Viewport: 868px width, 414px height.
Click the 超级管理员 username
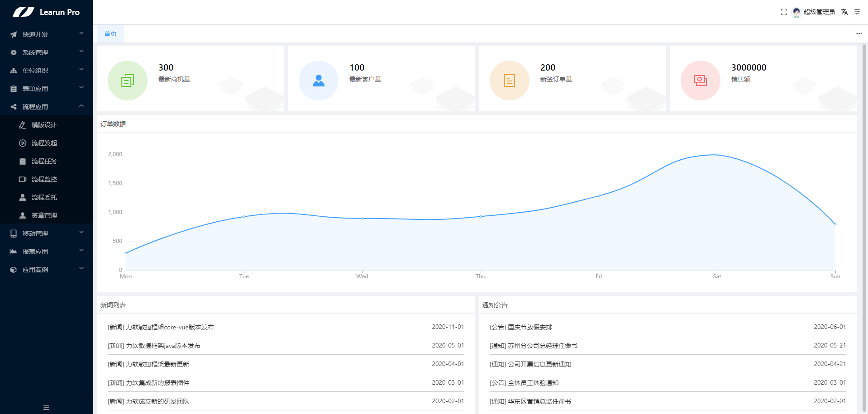pyautogui.click(x=819, y=12)
